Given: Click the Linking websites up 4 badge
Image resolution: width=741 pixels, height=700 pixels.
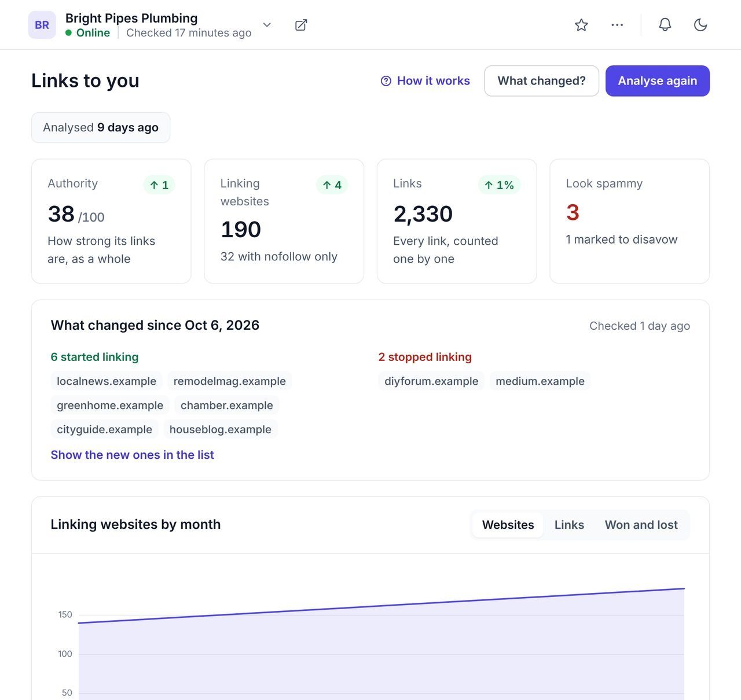Looking at the screenshot, I should pyautogui.click(x=332, y=185).
